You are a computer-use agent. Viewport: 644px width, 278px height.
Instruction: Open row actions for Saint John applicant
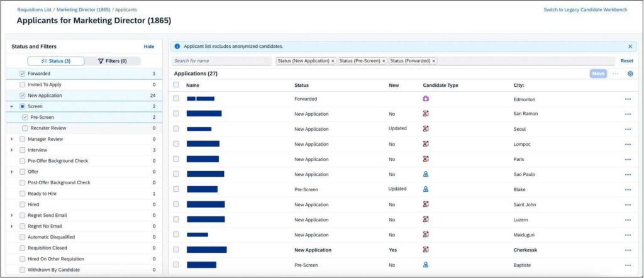click(628, 205)
